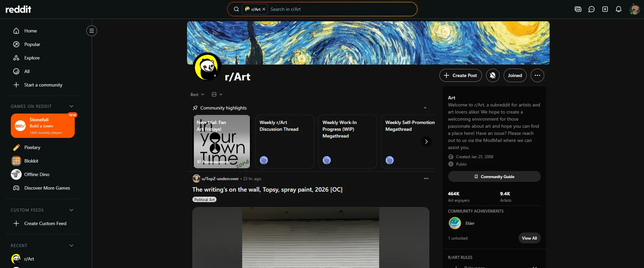The height and width of the screenshot is (268, 644).
Task: Collapse the left navigation sidebar
Action: pos(92,31)
